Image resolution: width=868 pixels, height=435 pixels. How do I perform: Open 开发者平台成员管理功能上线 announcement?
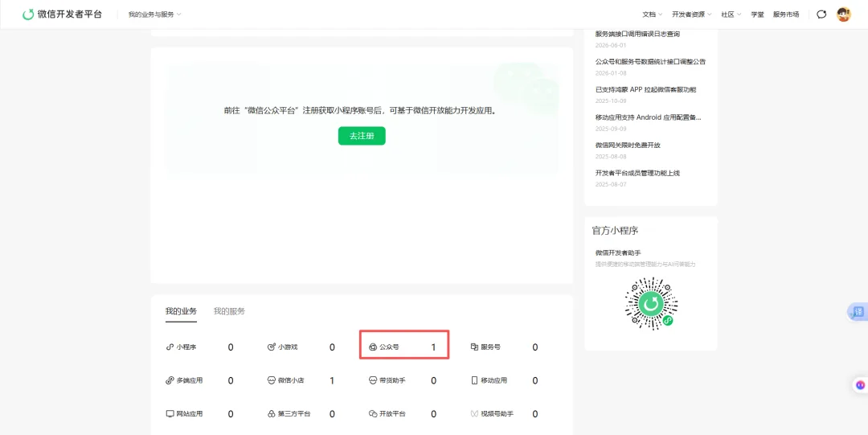click(x=637, y=173)
